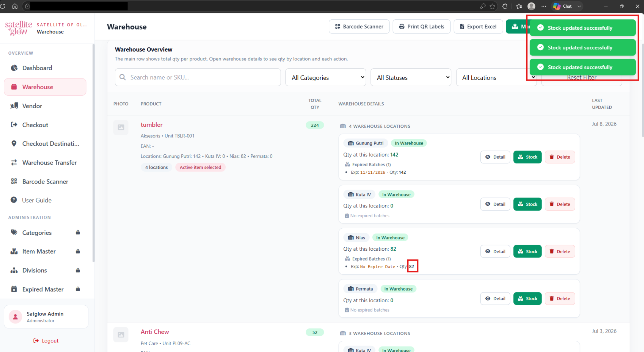Click the Export Excel button
This screenshot has width=644, height=352.
point(478,27)
